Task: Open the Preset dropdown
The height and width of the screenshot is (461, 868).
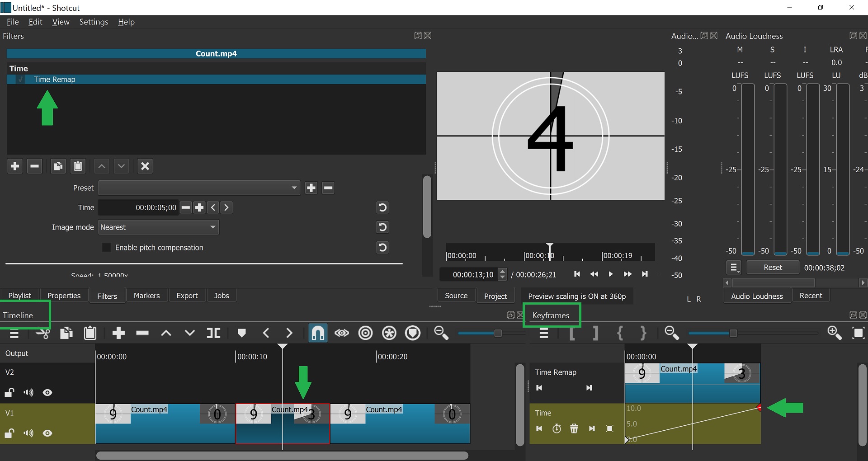Action: [x=199, y=188]
